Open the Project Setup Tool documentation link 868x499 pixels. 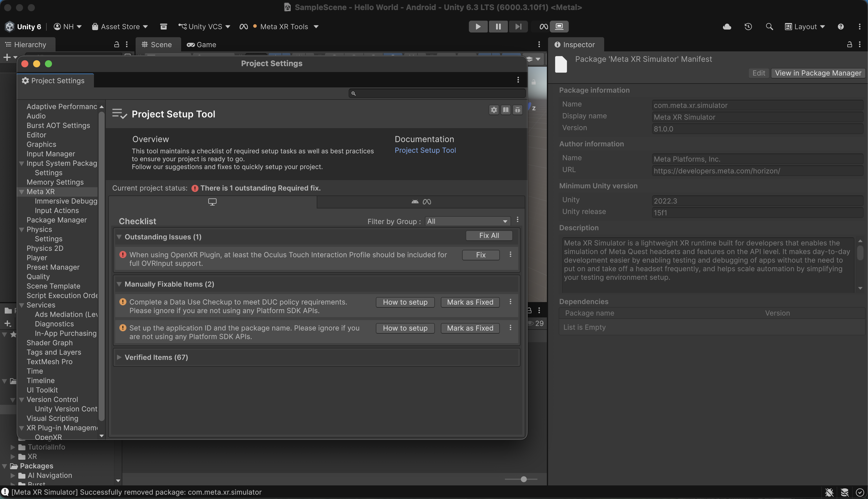(x=425, y=150)
